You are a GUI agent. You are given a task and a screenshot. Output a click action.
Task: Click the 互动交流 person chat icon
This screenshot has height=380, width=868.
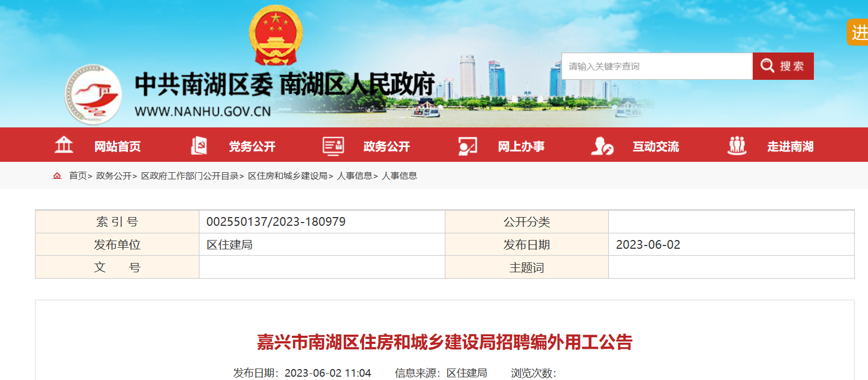tap(602, 146)
